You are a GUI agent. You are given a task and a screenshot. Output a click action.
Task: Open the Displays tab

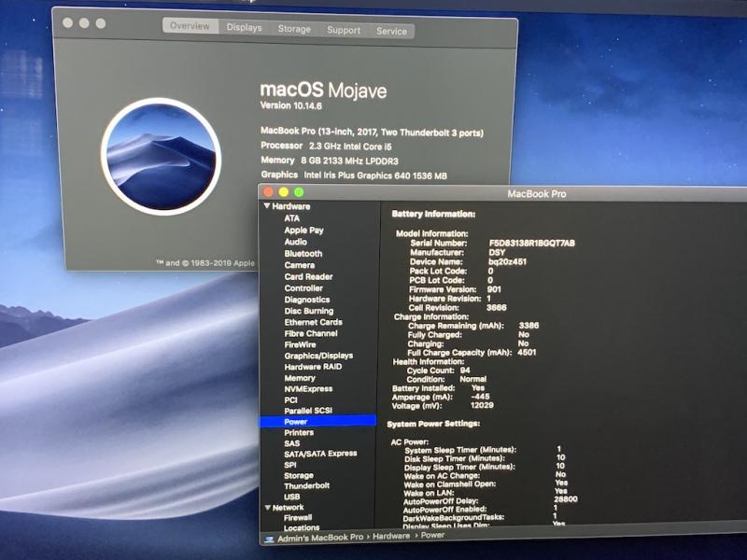tap(244, 28)
